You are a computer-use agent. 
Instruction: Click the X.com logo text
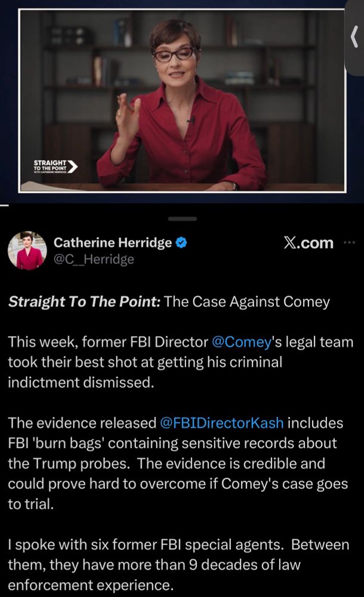[x=308, y=242]
